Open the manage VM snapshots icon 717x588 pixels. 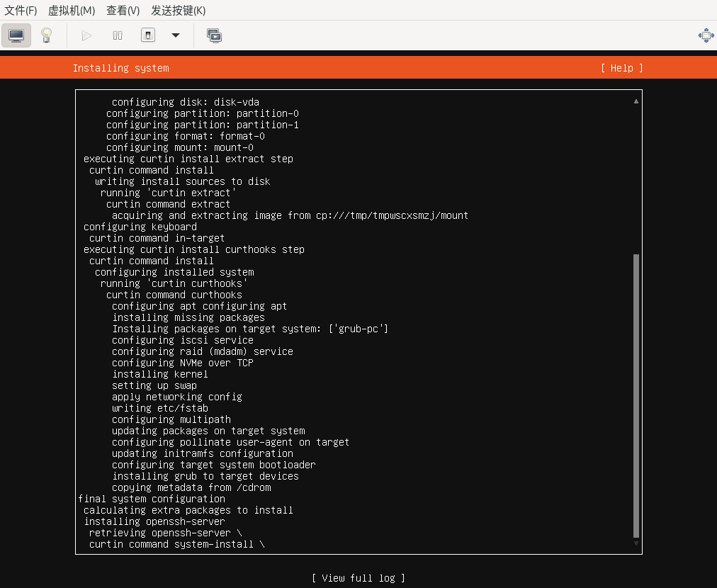click(x=214, y=35)
